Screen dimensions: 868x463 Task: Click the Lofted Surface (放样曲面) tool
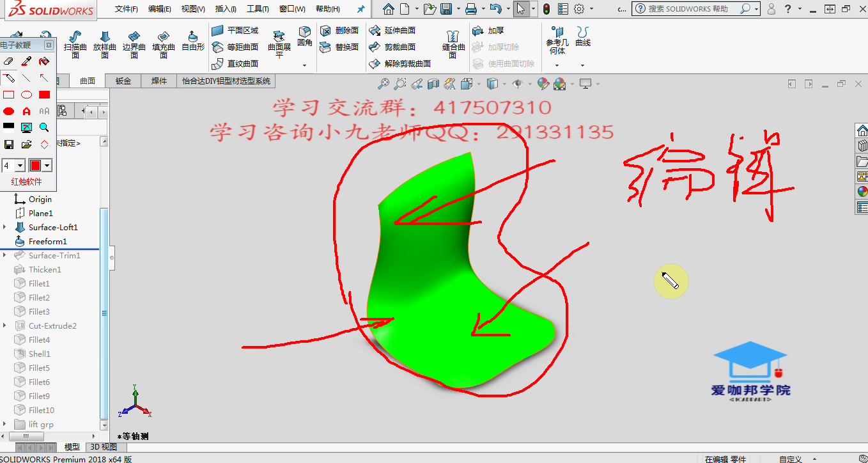point(105,44)
